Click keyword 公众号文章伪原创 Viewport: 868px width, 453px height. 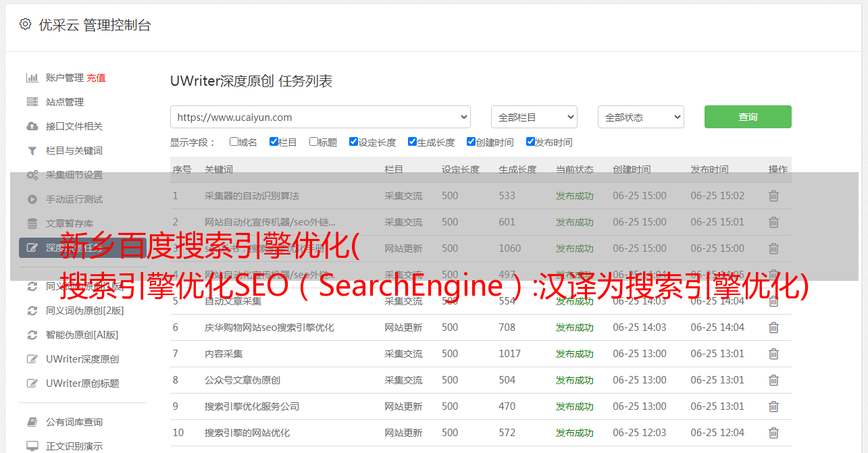242,380
